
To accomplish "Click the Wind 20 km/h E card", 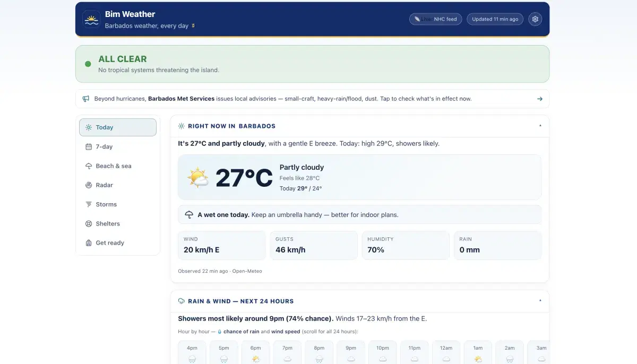I will 222,245.
